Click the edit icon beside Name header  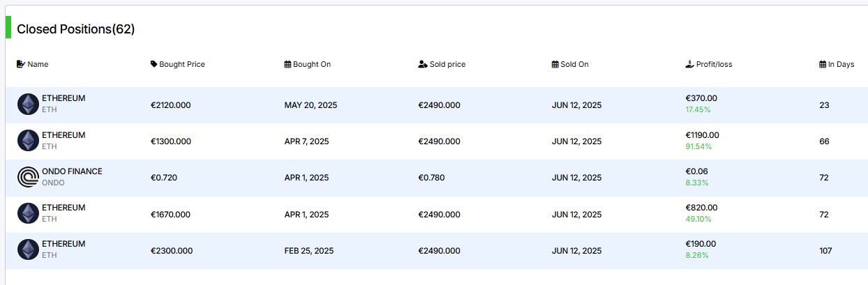[x=21, y=64]
